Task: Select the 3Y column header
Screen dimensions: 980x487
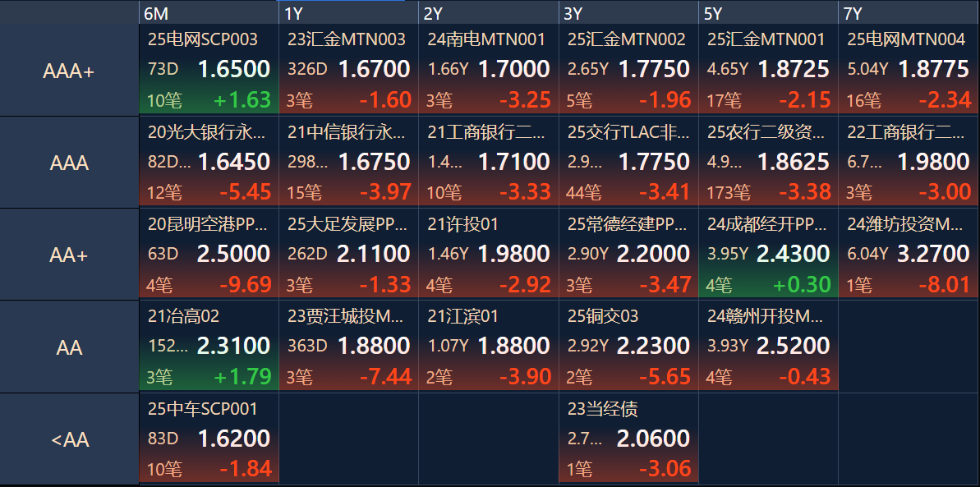Action: point(628,12)
